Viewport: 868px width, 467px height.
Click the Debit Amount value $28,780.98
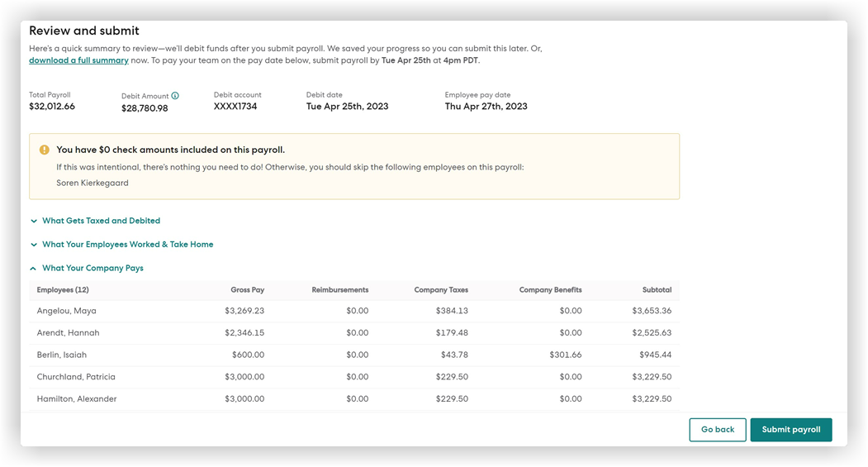pyautogui.click(x=145, y=108)
